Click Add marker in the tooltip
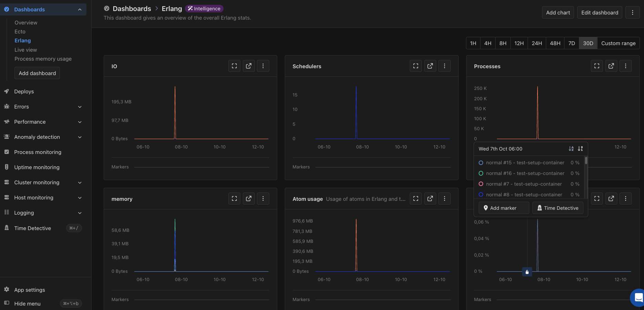The image size is (644, 310). coord(504,208)
